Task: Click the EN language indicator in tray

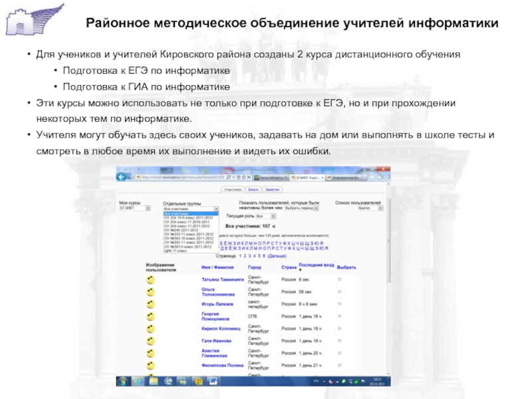Action: [x=316, y=381]
